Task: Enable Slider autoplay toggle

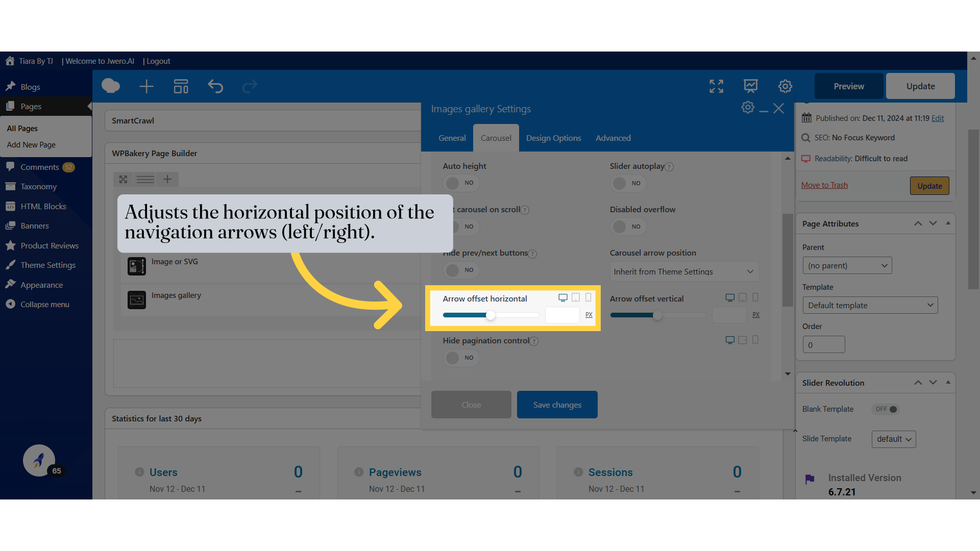Action: click(627, 183)
